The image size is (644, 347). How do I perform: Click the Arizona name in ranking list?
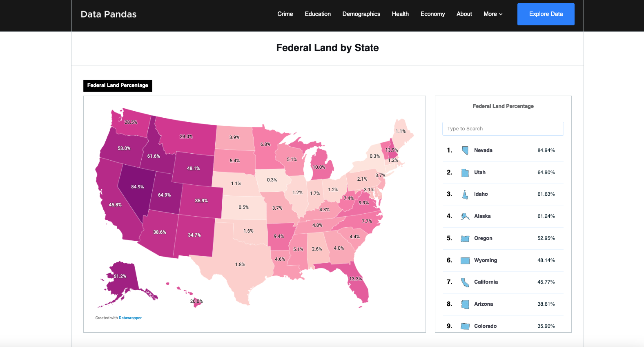coord(484,304)
